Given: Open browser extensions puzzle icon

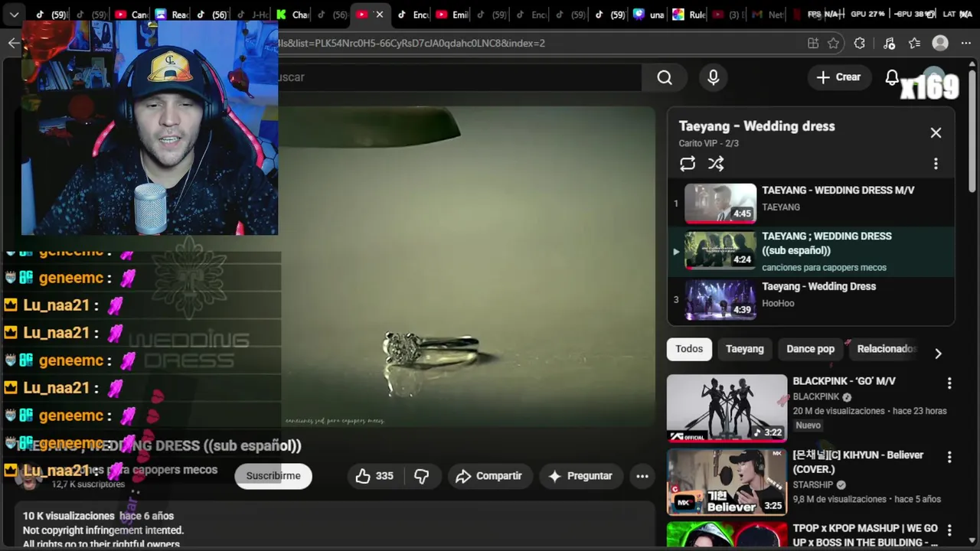Looking at the screenshot, I should [860, 44].
